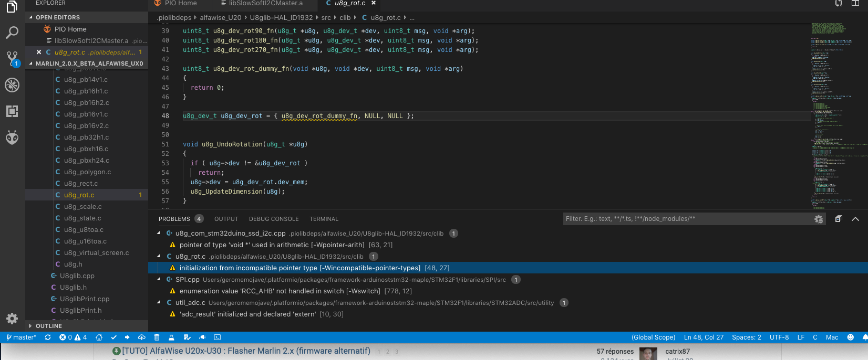Synchronize changes using status bar sync icon
868x360 pixels.
48,337
